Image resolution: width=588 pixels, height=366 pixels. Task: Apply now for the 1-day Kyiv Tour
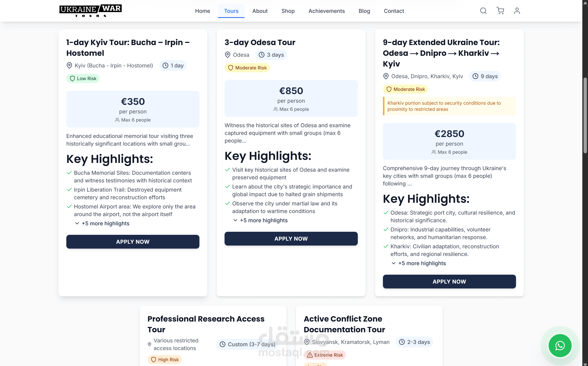[x=133, y=242]
